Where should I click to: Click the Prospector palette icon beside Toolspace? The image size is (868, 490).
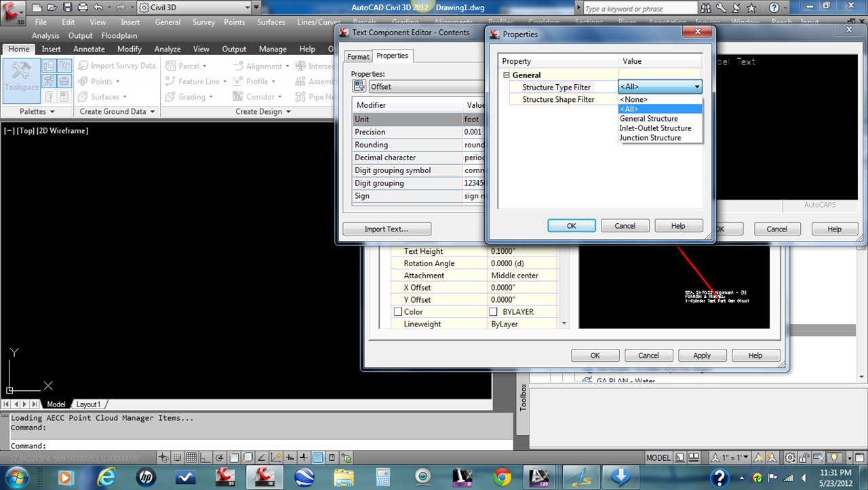[49, 66]
